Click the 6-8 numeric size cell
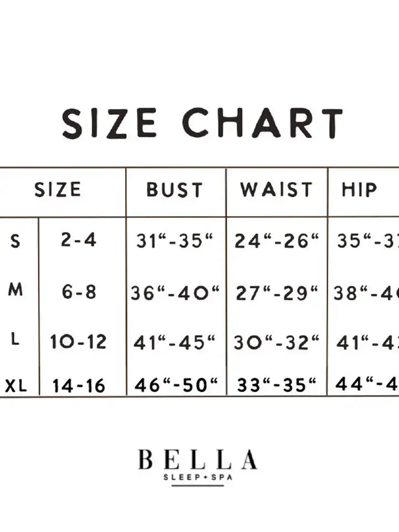Screen dimensions: 399x532 tap(79, 292)
